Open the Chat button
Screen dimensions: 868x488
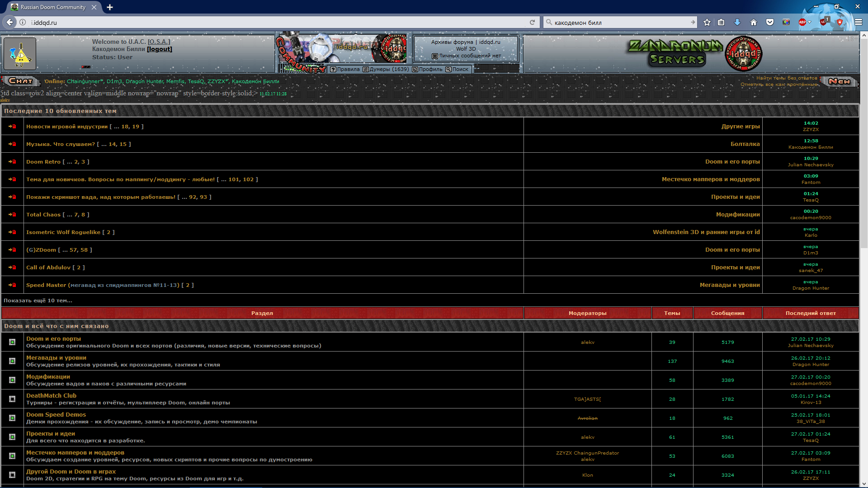click(x=21, y=81)
